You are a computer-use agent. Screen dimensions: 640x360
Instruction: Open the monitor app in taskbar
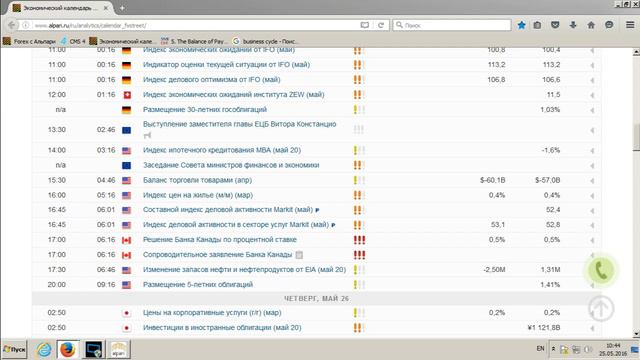click(93, 350)
